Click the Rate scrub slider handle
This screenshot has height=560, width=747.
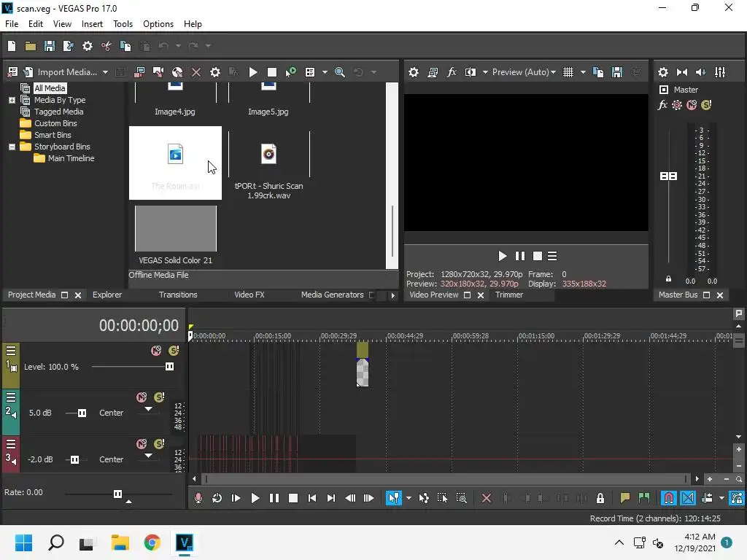click(117, 494)
